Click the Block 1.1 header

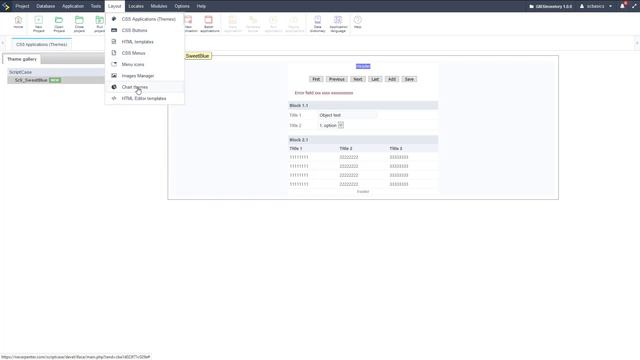click(x=363, y=105)
